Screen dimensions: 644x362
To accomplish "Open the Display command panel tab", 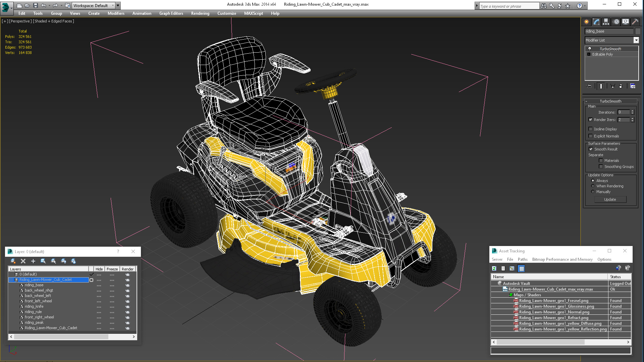I will [x=626, y=22].
